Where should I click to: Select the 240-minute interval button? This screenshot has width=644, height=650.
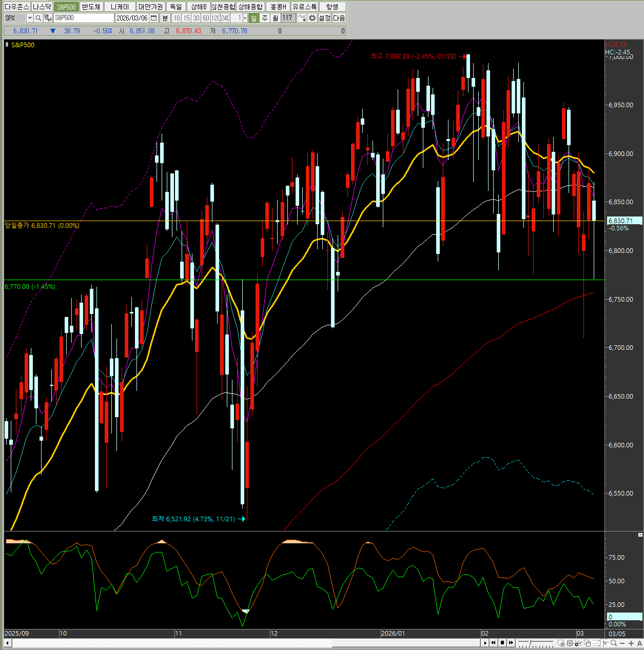[225, 18]
